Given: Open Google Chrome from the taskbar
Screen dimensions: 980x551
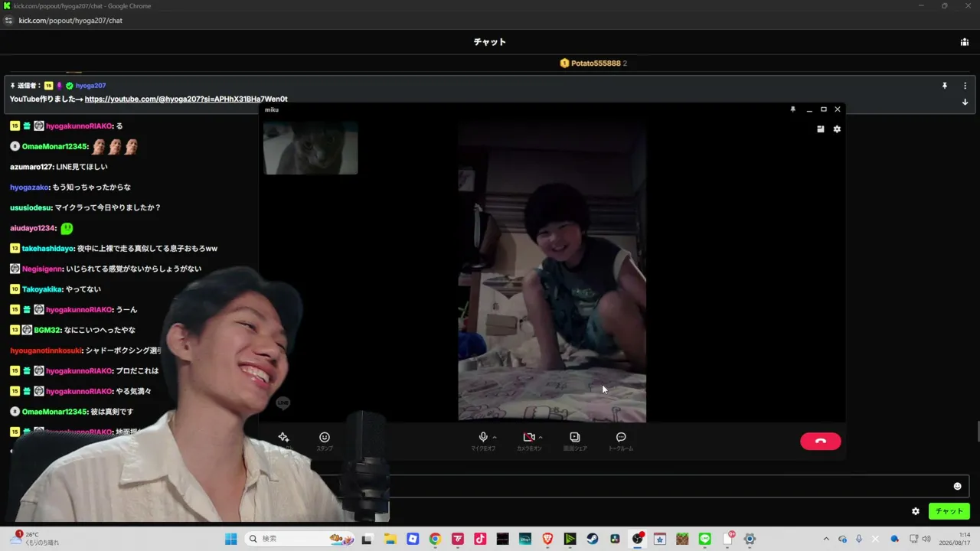Looking at the screenshot, I should [x=435, y=539].
